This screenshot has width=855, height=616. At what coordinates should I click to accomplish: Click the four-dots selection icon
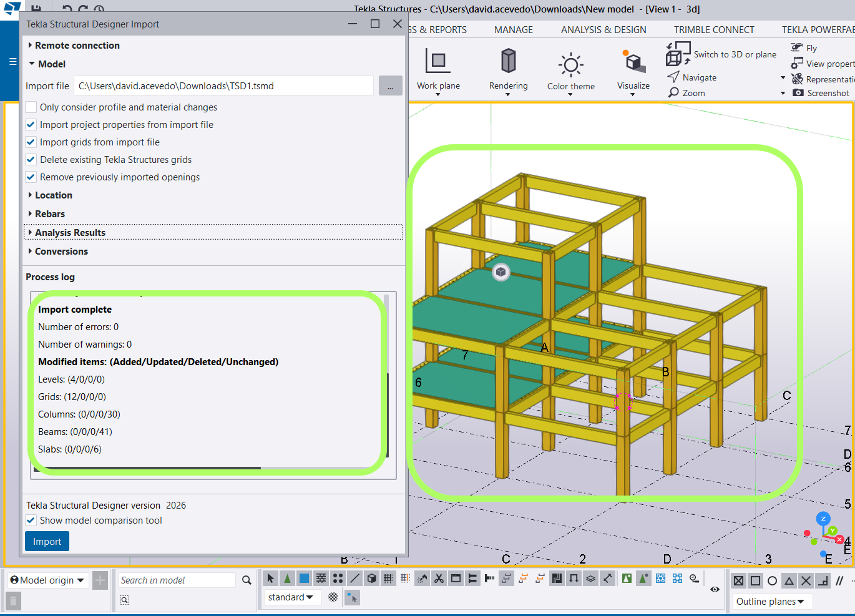click(x=338, y=579)
